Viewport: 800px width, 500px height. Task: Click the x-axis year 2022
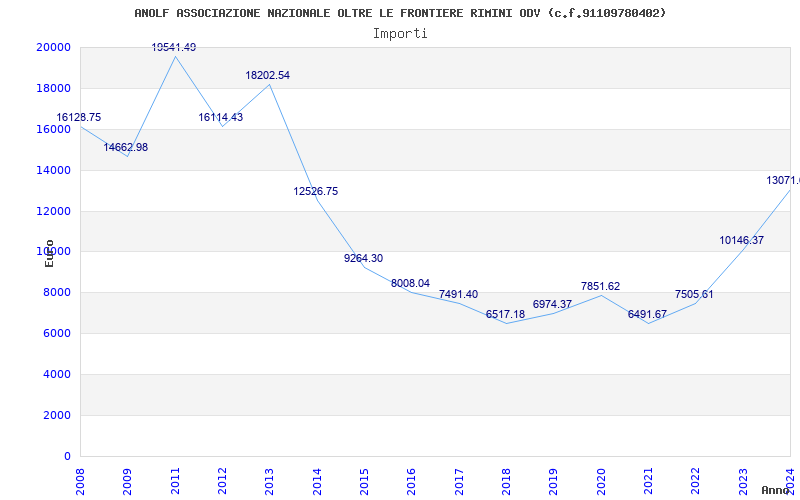[x=694, y=481]
